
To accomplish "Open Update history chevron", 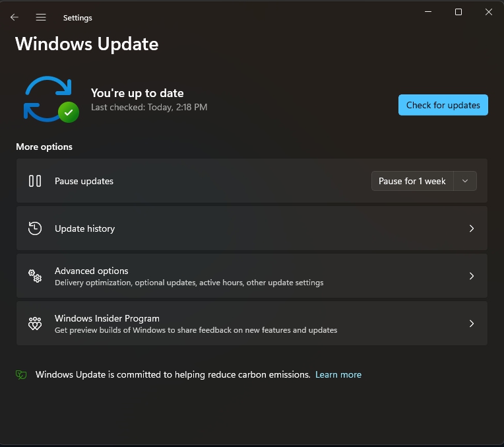I will click(472, 228).
